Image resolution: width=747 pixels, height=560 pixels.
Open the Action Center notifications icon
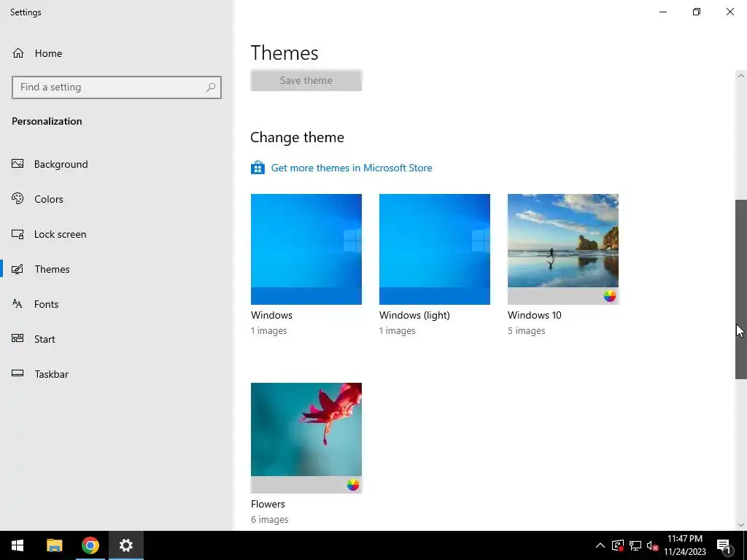click(x=724, y=545)
